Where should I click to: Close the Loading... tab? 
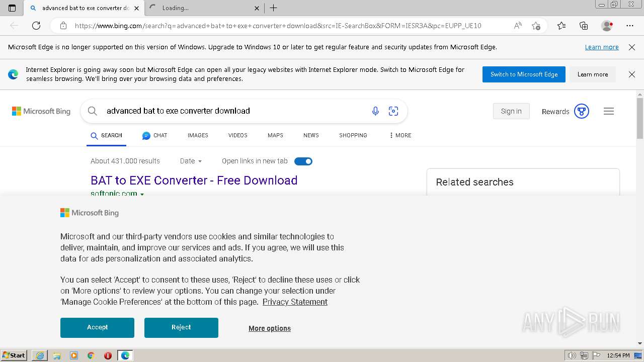[257, 8]
